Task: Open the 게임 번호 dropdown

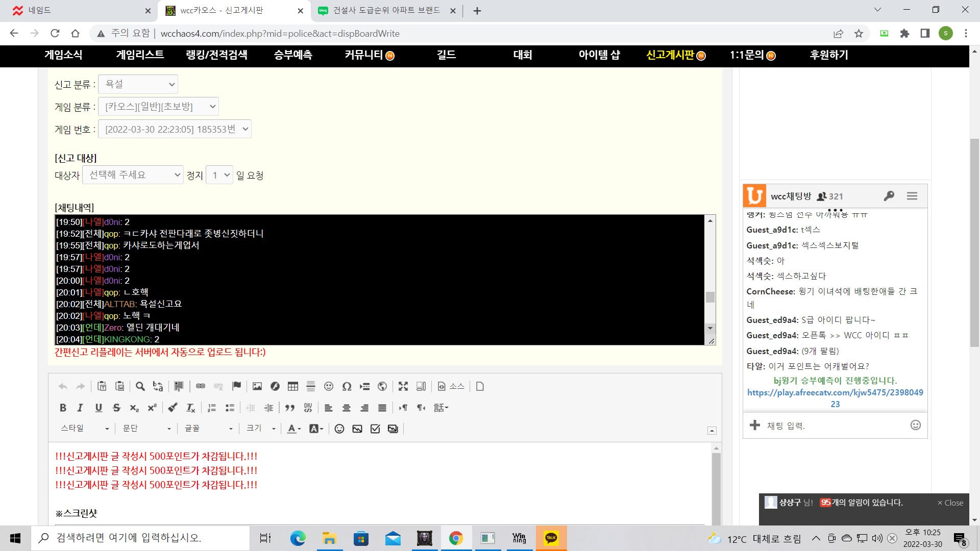Action: point(175,129)
